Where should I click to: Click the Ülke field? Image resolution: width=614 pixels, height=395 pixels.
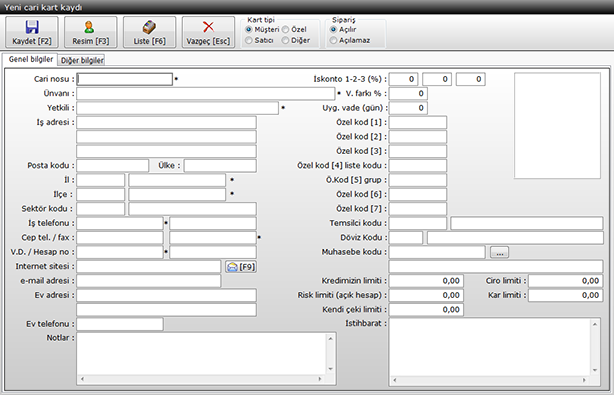tap(220, 166)
